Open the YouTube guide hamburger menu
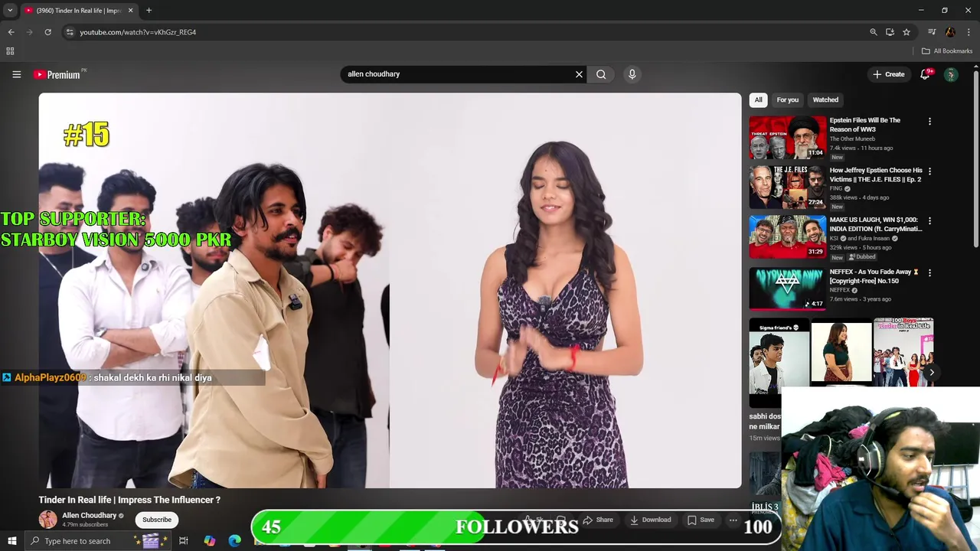This screenshot has height=551, width=980. (x=16, y=74)
